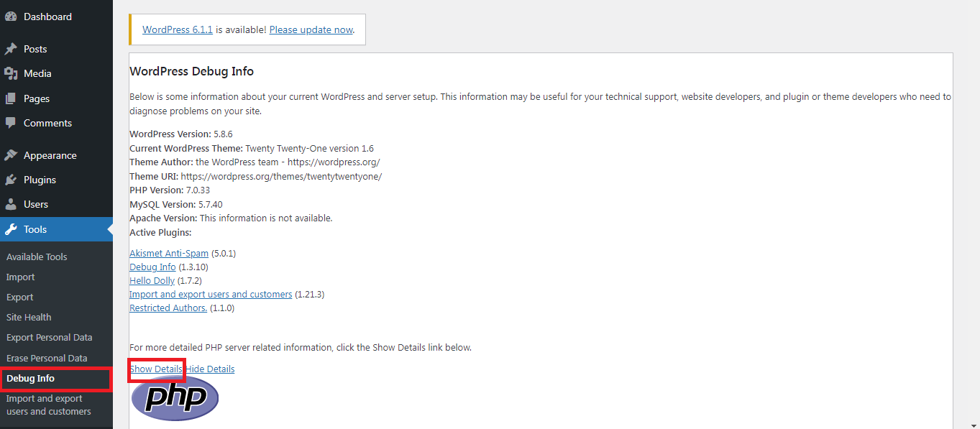
Task: Open the Import submenu item
Action: pos(20,277)
